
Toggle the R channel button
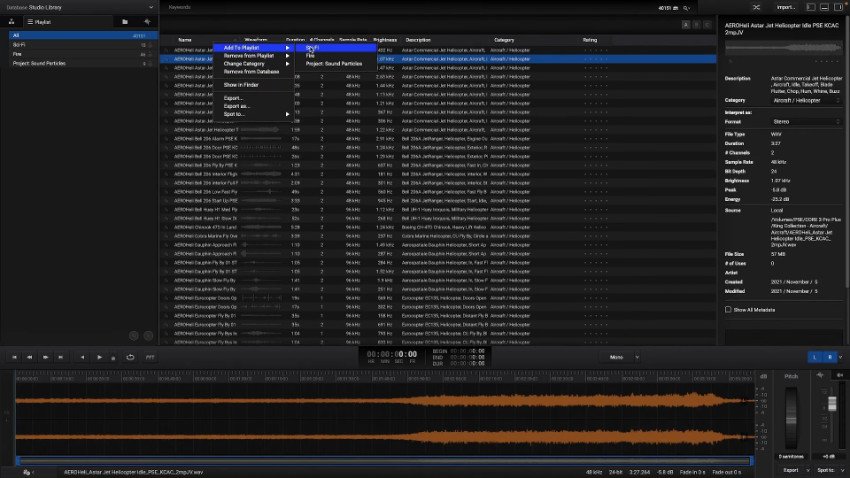click(829, 357)
